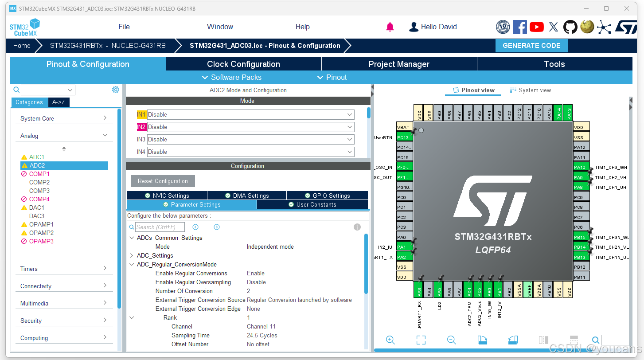Switch to the Project Manager tab
This screenshot has width=644, height=360.
point(399,64)
